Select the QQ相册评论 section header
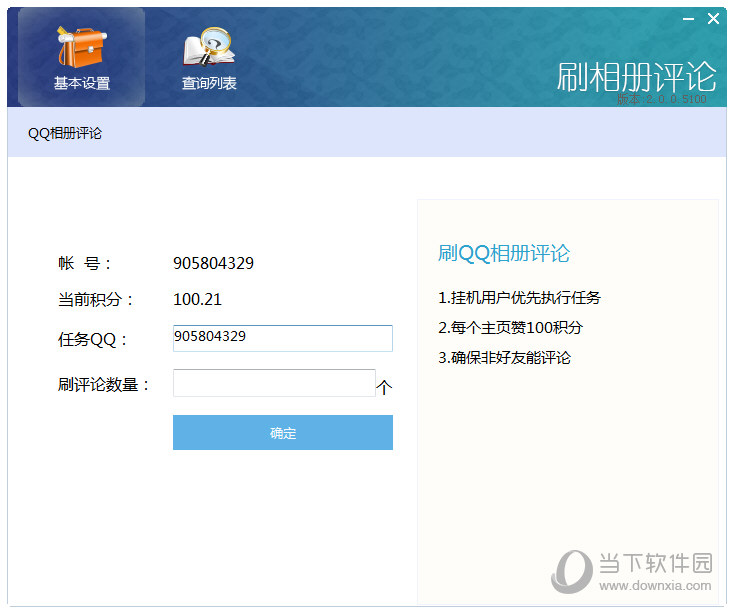 65,133
